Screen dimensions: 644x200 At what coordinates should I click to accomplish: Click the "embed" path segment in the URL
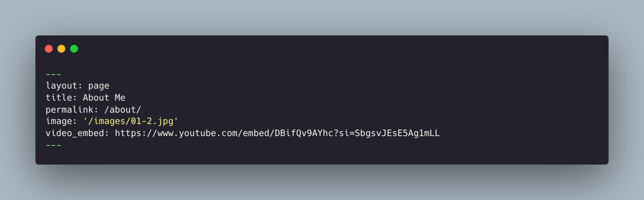click(256, 133)
